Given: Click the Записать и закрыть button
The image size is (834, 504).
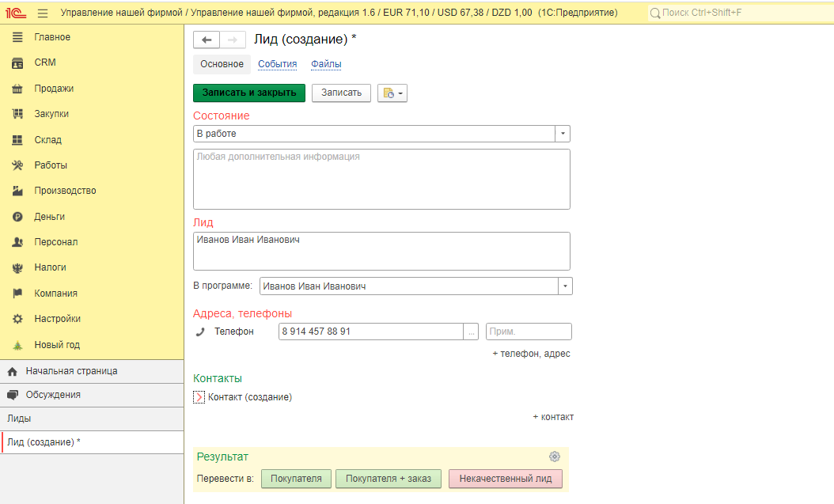Looking at the screenshot, I should coord(249,93).
